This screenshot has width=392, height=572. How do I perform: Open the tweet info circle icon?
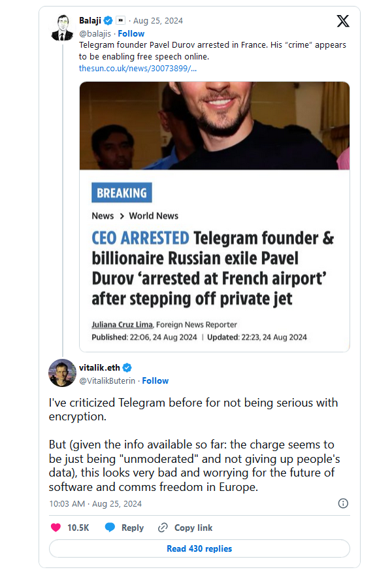pos(343,503)
